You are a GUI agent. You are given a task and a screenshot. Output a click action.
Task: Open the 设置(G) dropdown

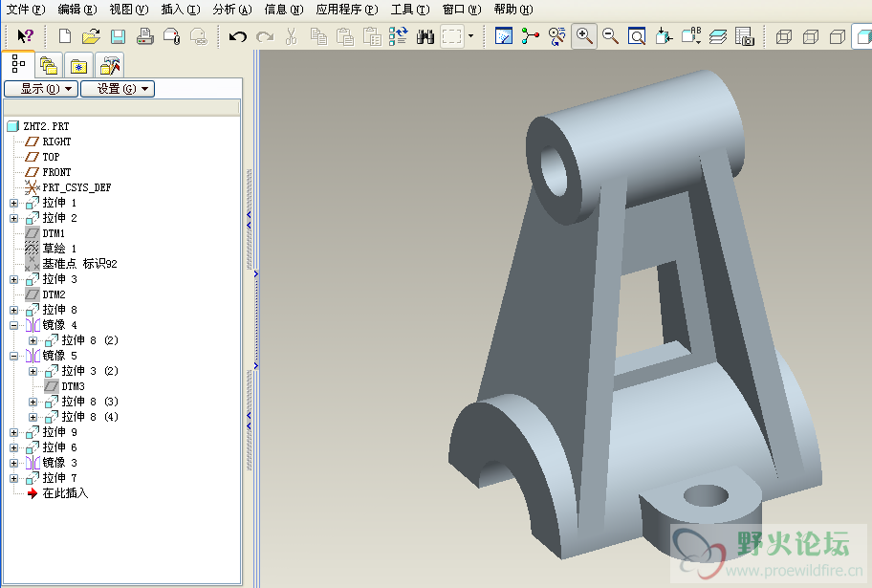click(x=118, y=89)
